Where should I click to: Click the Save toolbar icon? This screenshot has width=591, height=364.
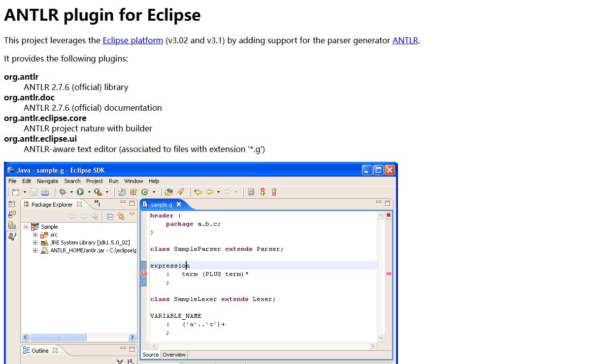tap(33, 192)
